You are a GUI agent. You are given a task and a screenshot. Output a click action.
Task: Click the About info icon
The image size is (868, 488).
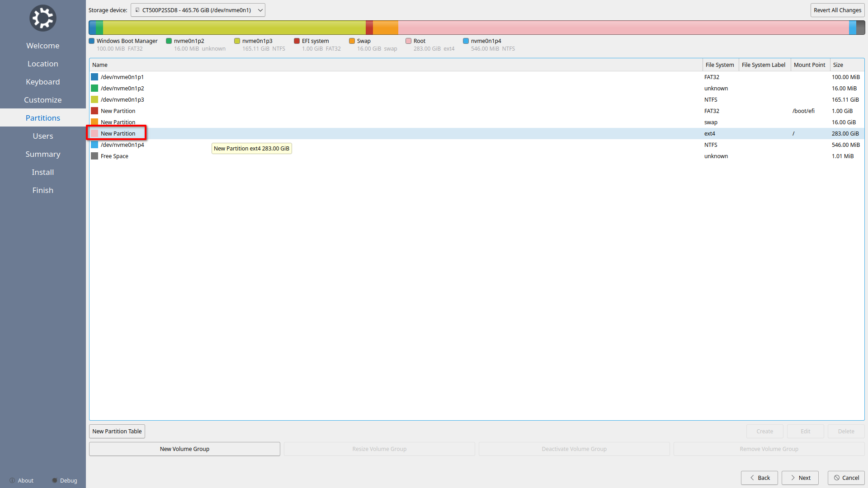[12, 480]
